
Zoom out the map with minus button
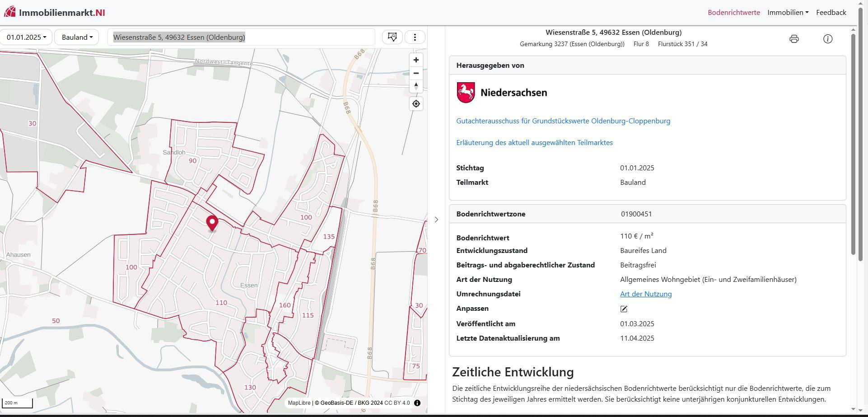pos(416,73)
